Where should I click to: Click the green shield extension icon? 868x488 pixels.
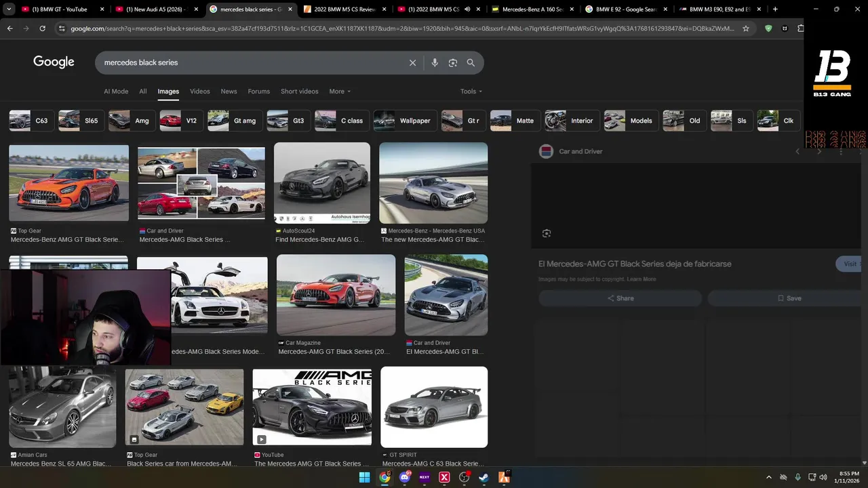coord(768,28)
